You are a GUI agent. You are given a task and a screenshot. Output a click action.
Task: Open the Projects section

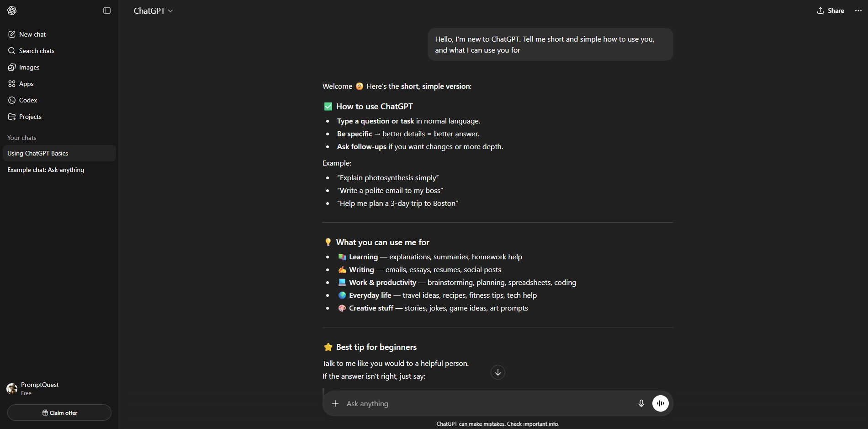click(x=30, y=117)
